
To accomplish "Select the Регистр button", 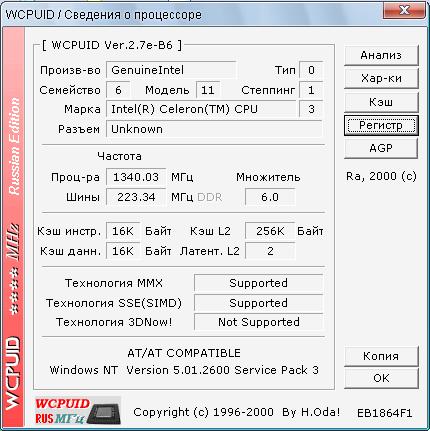I will pyautogui.click(x=381, y=125).
